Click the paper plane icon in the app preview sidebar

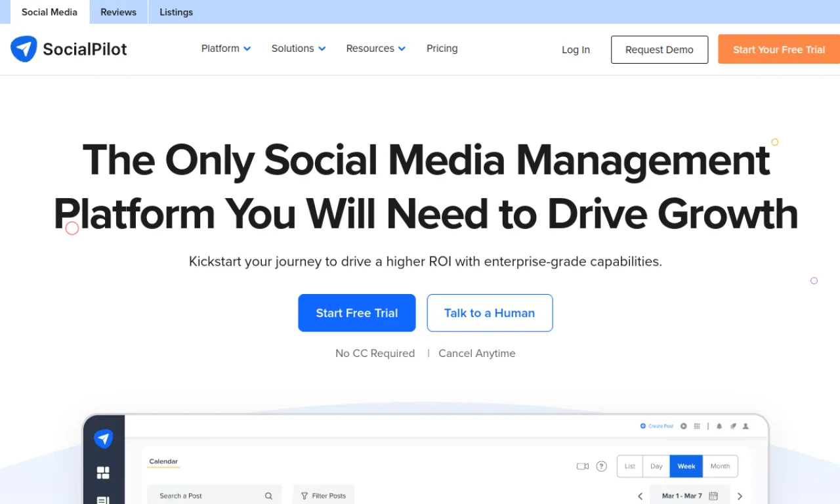(104, 439)
